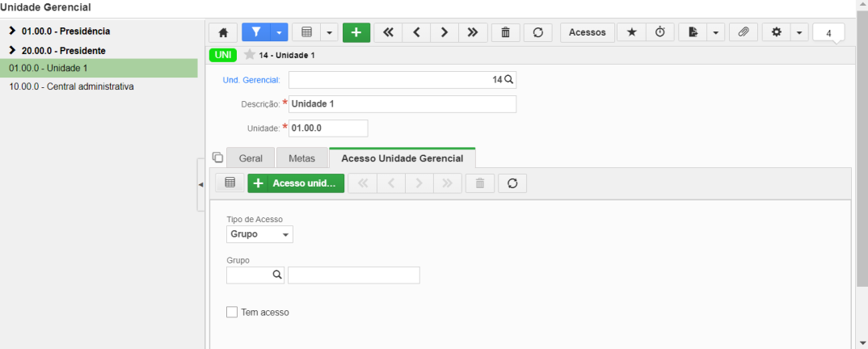The width and height of the screenshot is (868, 349).
Task: Click the star favorites toolbar icon
Action: coord(632,32)
